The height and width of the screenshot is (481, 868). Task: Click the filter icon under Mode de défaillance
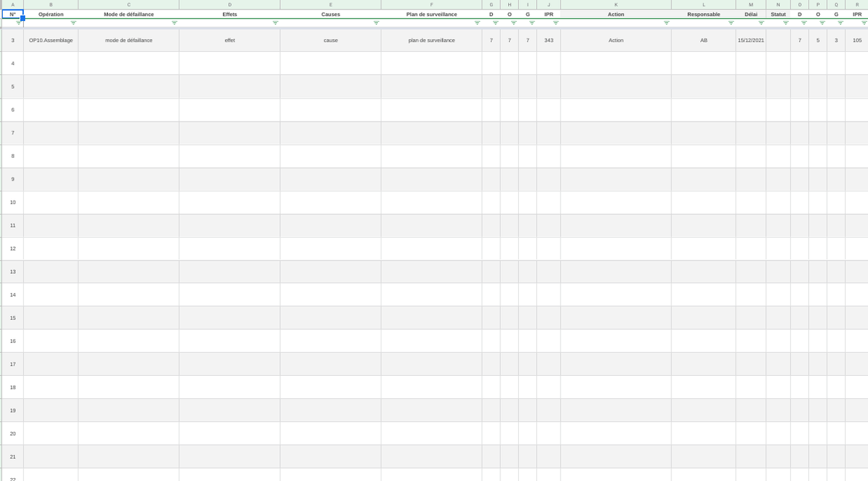point(174,22)
